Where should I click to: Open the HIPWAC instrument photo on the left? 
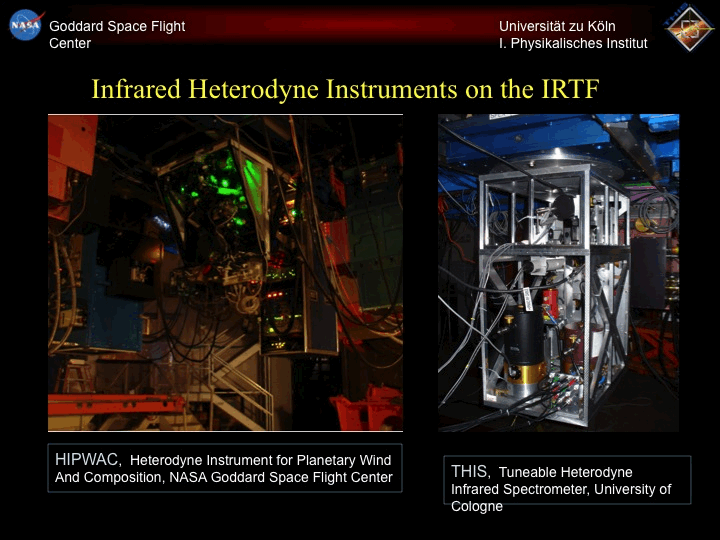[x=225, y=272]
